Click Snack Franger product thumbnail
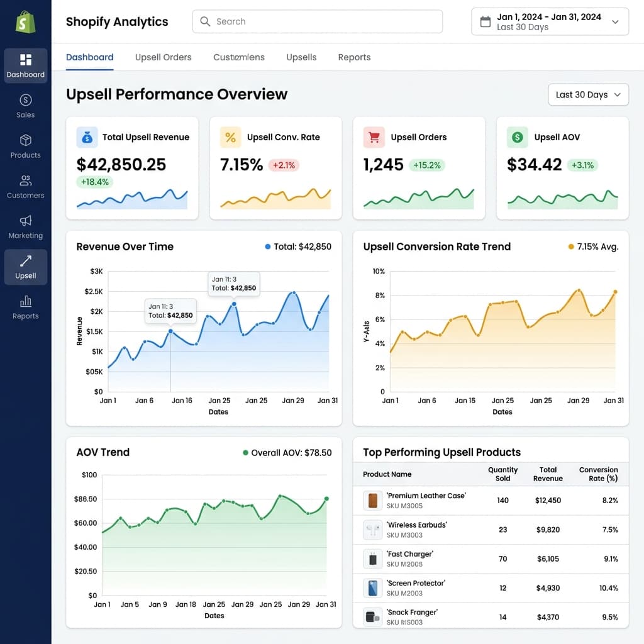The height and width of the screenshot is (644, 644). 373,617
